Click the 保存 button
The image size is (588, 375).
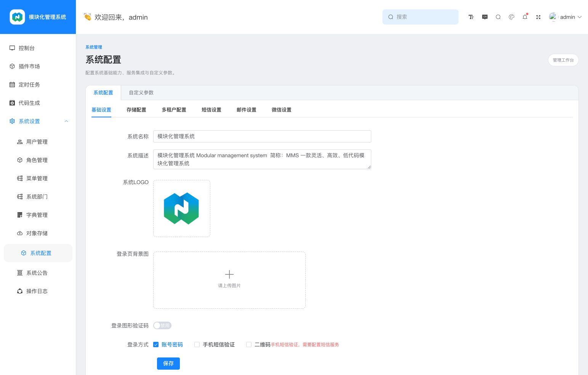(x=168, y=364)
